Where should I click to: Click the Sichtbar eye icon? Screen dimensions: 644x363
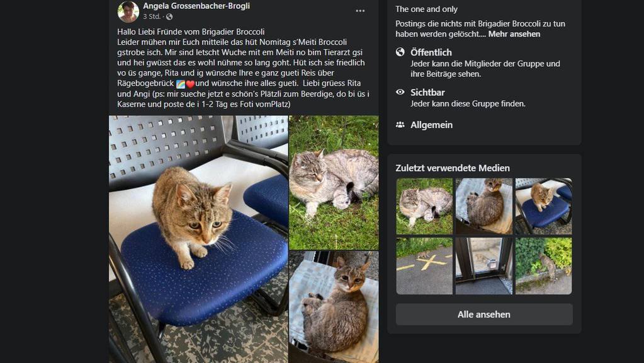[400, 92]
